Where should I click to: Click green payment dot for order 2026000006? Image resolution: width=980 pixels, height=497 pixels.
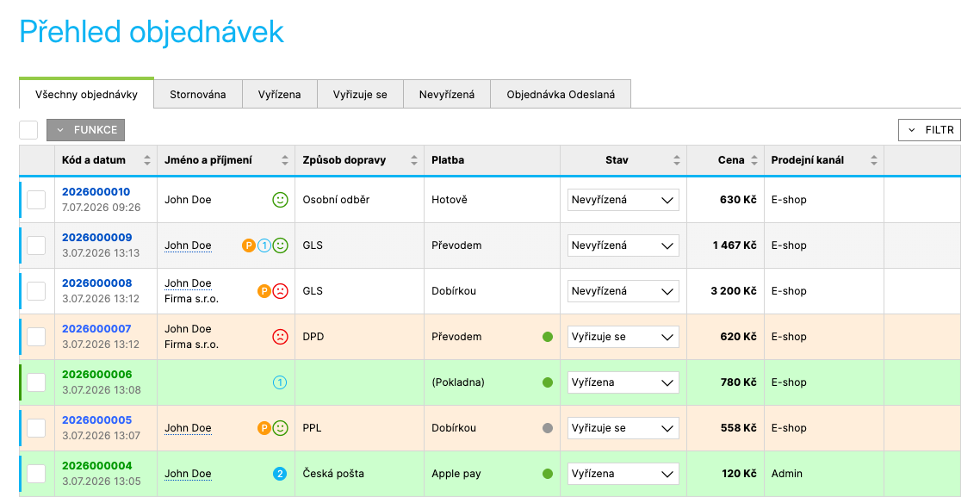[548, 382]
